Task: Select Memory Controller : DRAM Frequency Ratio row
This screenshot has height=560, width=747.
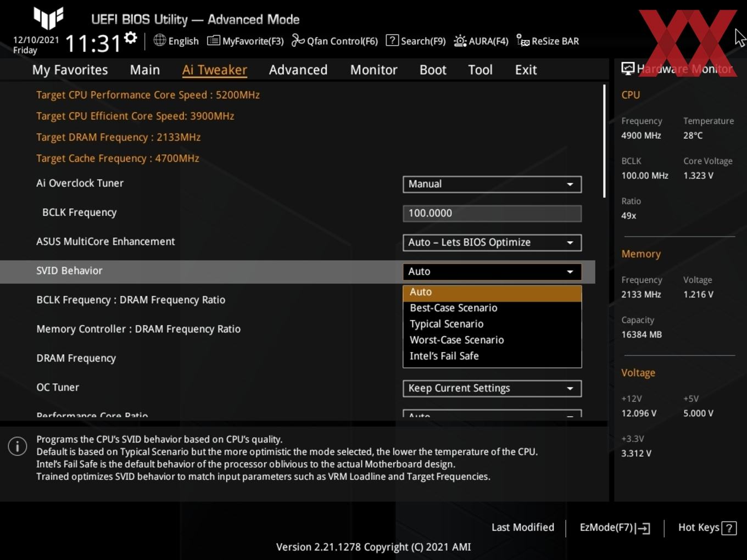Action: (x=138, y=329)
